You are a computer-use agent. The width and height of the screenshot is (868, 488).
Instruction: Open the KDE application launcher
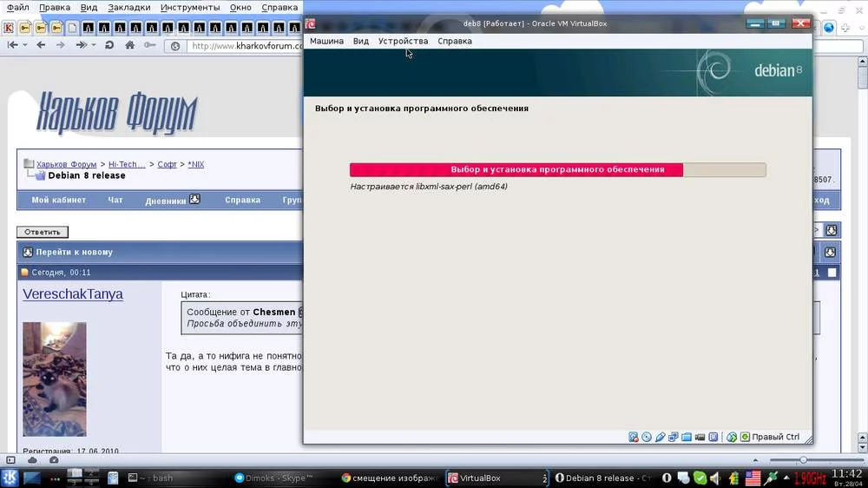(10, 478)
